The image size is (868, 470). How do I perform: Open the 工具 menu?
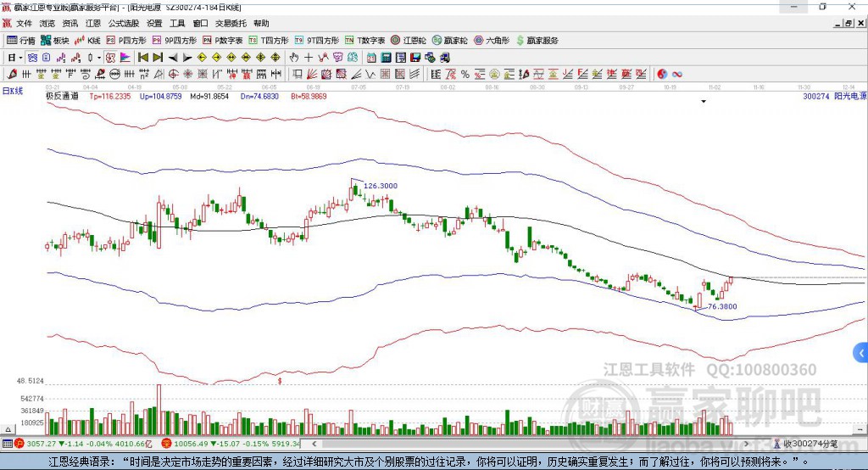pyautogui.click(x=177, y=23)
